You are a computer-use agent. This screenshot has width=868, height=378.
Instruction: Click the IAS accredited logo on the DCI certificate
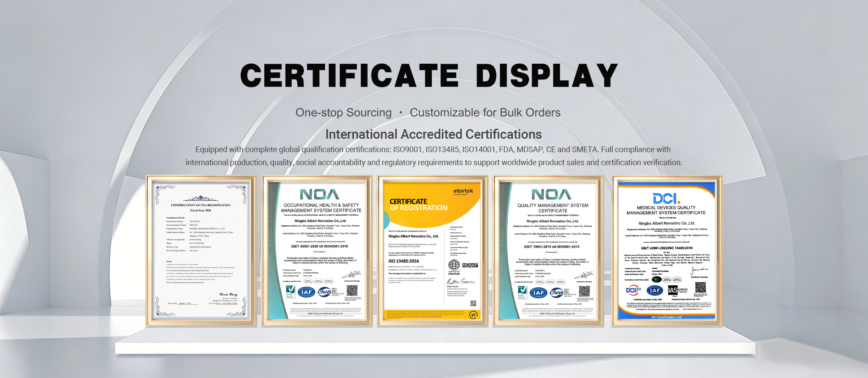point(677,290)
